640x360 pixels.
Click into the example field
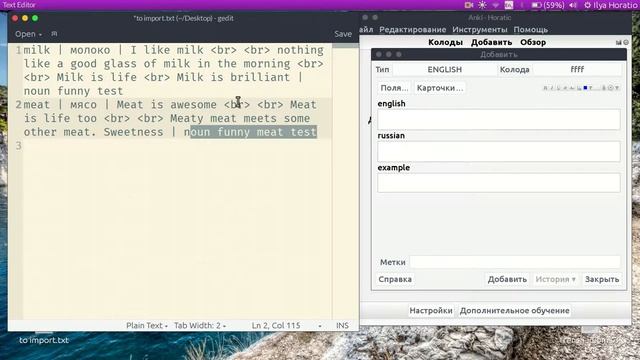click(x=499, y=183)
